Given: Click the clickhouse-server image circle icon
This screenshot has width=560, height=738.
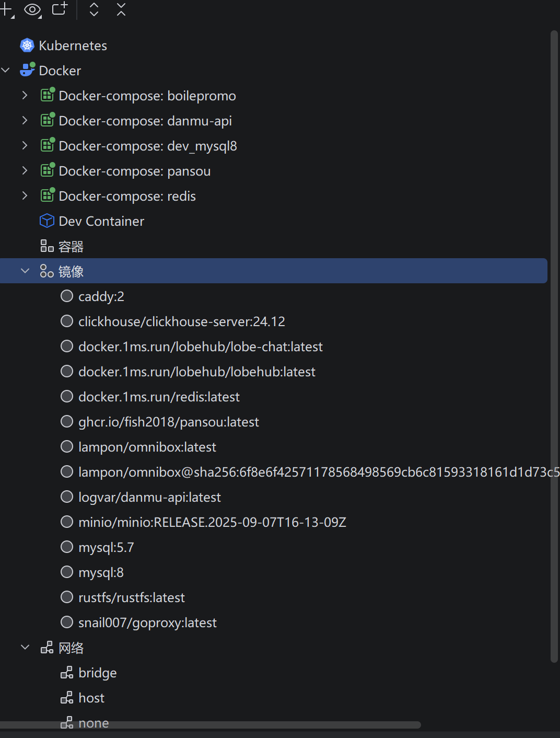Looking at the screenshot, I should pos(67,321).
